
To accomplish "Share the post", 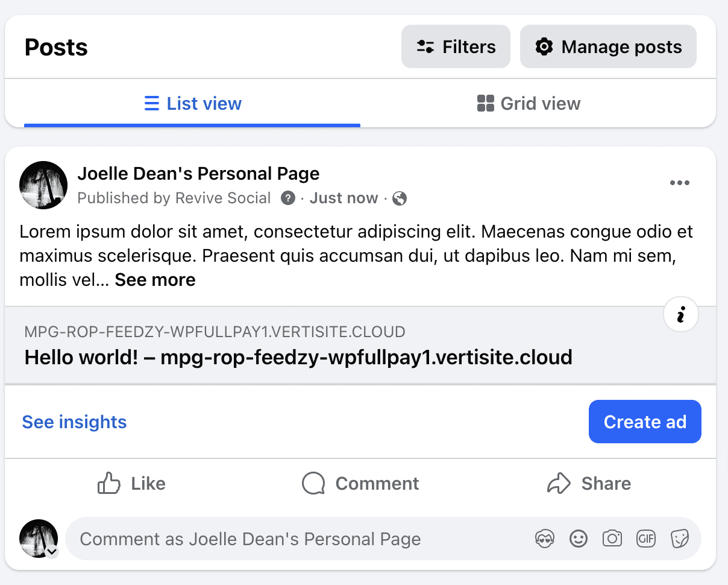I will [x=589, y=484].
